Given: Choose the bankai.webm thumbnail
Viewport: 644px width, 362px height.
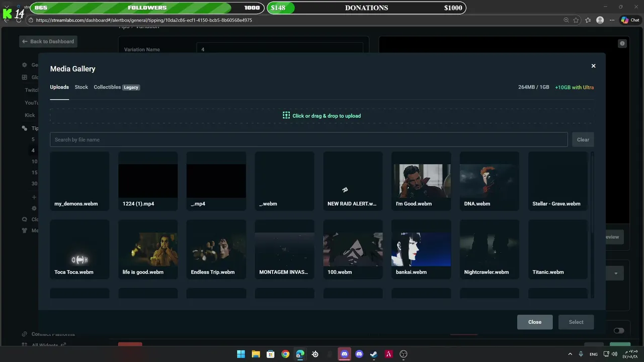Looking at the screenshot, I should (x=421, y=249).
